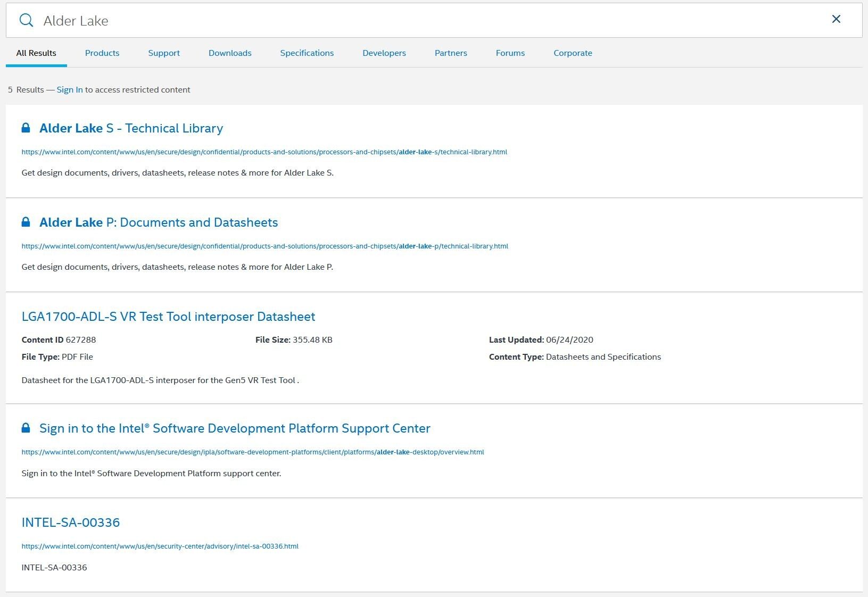Screen dimensions: 868x597
Task: Click the Sign In link
Action: click(x=70, y=90)
